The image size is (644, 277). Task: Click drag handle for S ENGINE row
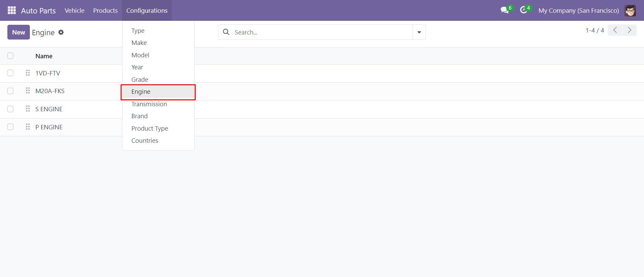pos(28,109)
